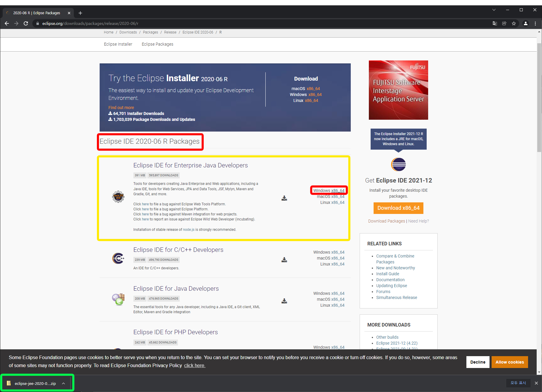This screenshot has width=542, height=392.
Task: Open the node.js link
Action: pyautogui.click(x=189, y=230)
